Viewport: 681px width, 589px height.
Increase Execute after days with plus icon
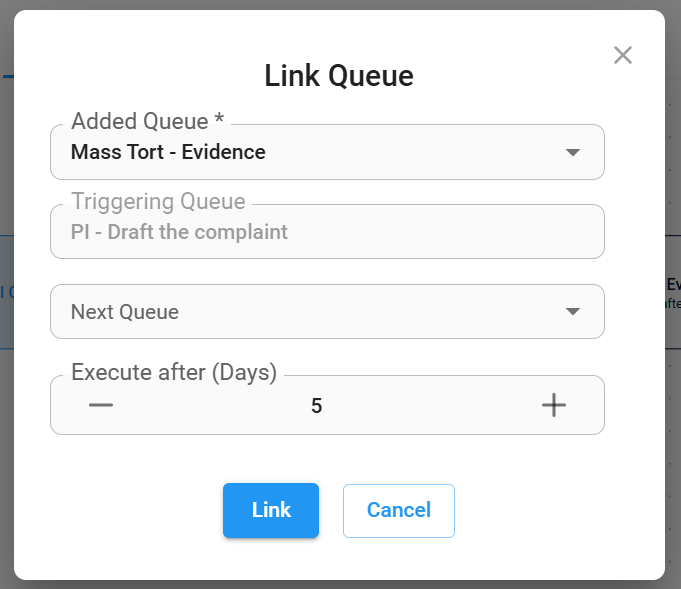pos(554,405)
